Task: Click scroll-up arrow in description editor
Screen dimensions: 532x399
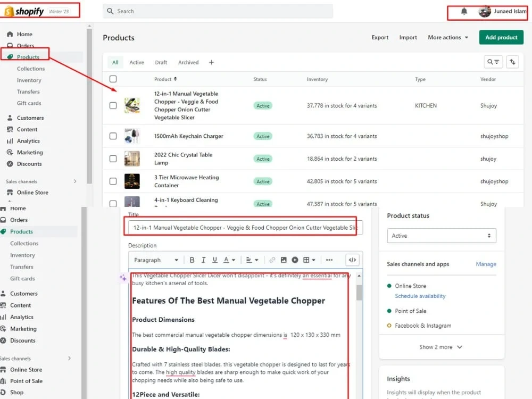Action: [x=359, y=276]
